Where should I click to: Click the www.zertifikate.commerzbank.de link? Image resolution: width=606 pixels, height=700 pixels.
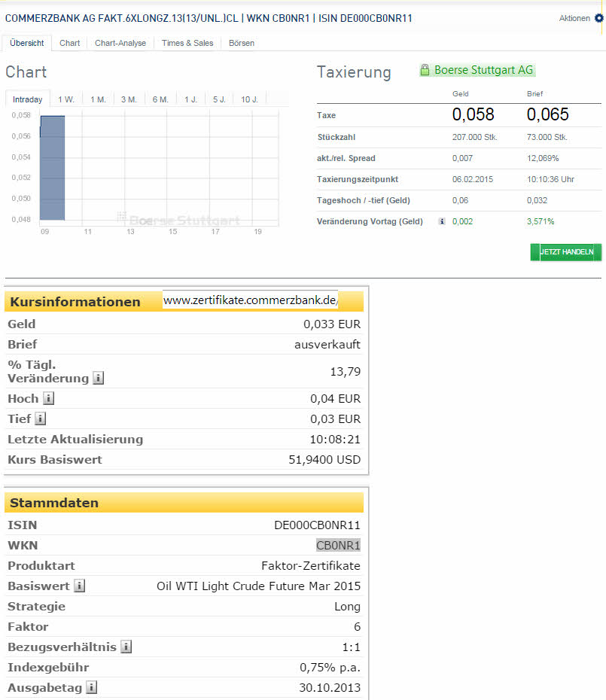pyautogui.click(x=251, y=300)
